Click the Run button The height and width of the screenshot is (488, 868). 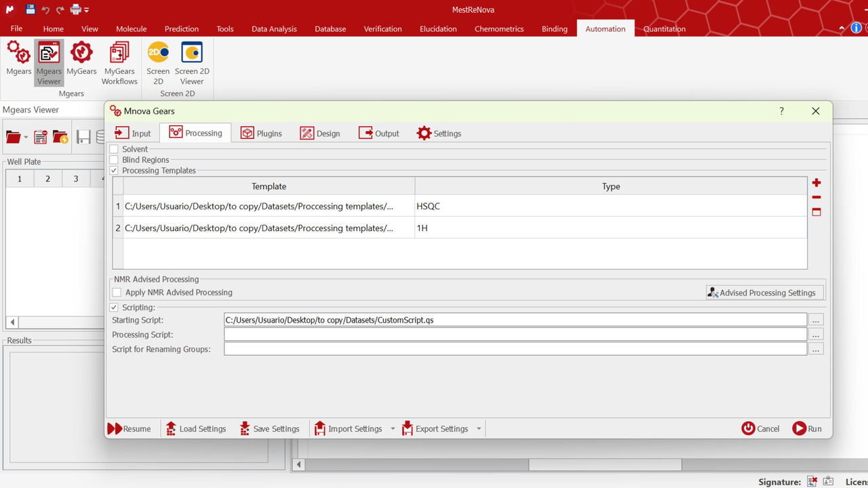click(x=807, y=428)
